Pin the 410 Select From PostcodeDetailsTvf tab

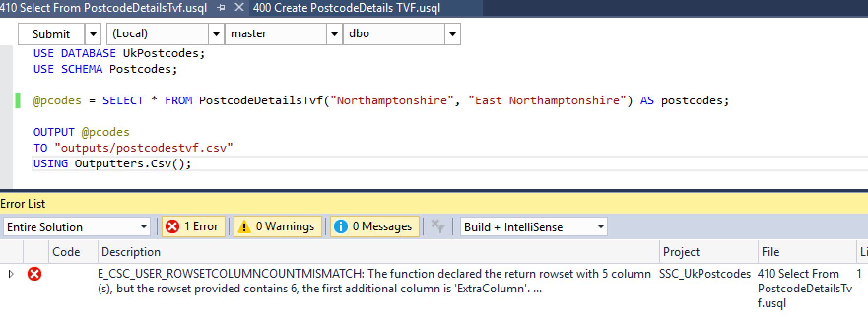point(221,8)
